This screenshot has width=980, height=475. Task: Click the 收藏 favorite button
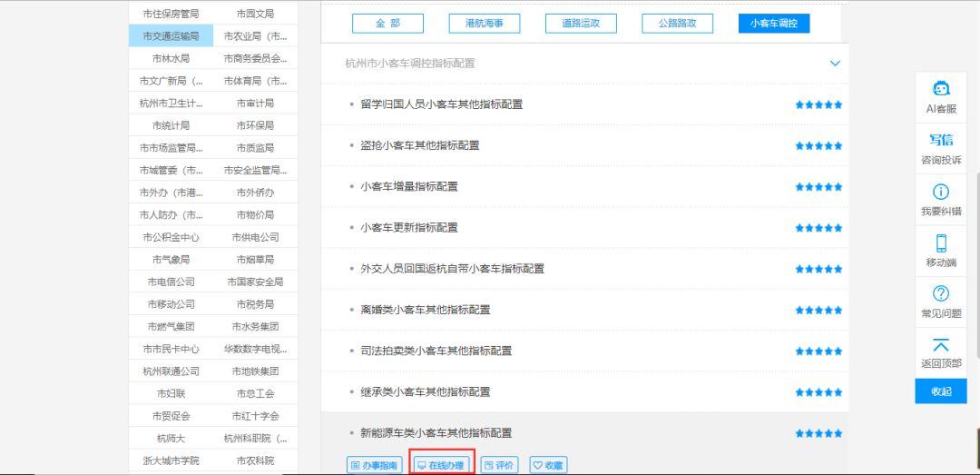point(548,465)
